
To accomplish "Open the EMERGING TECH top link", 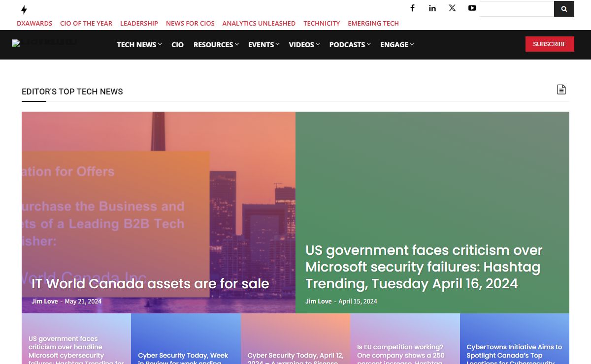I will point(373,23).
